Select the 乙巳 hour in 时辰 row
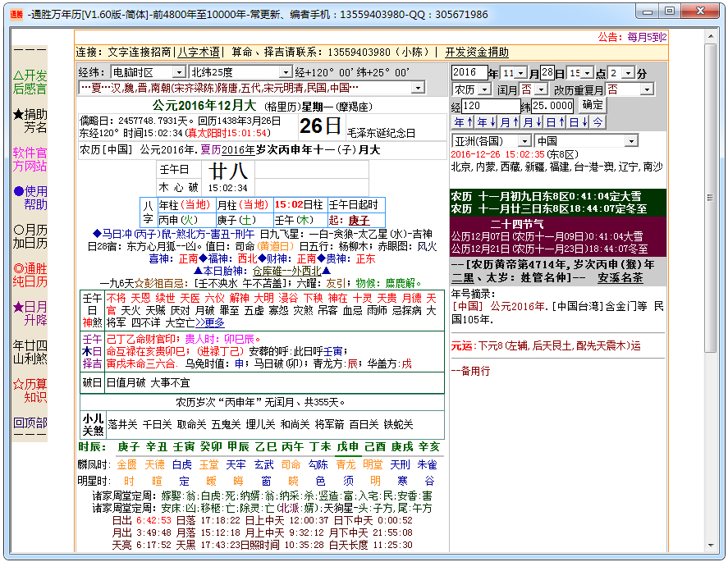 tap(266, 447)
